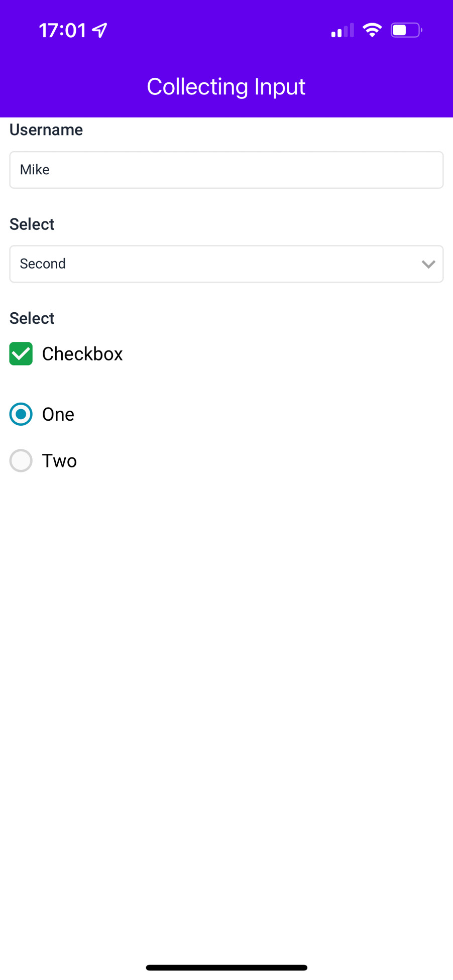453x980 pixels.
Task: Tap the 17:01 clock in status bar
Action: 63,31
